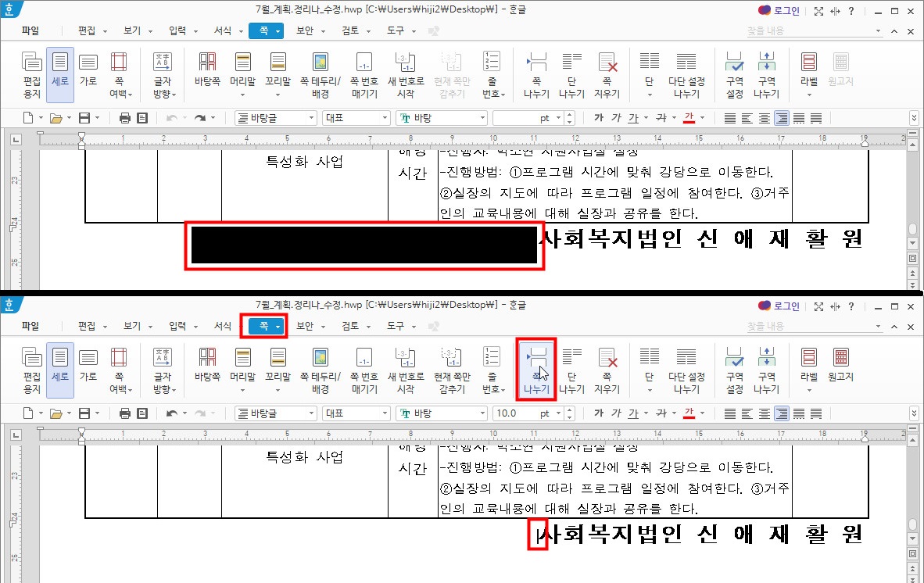Image resolution: width=924 pixels, height=583 pixels.
Task: Toggle underline 가 in upper window toolbar
Action: tap(633, 118)
